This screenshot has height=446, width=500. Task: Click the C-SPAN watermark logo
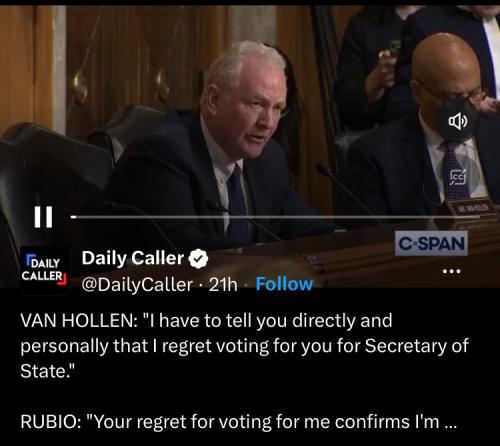(431, 243)
